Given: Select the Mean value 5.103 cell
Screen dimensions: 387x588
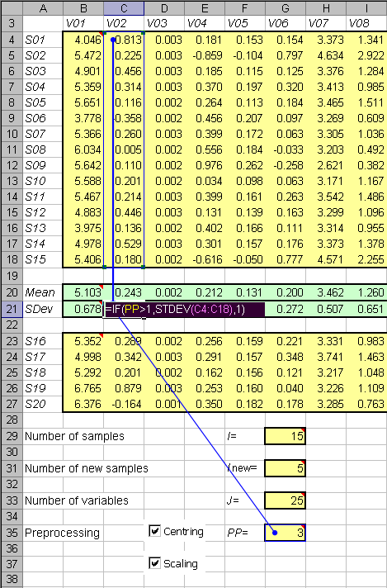Looking at the screenshot, I should point(83,292).
